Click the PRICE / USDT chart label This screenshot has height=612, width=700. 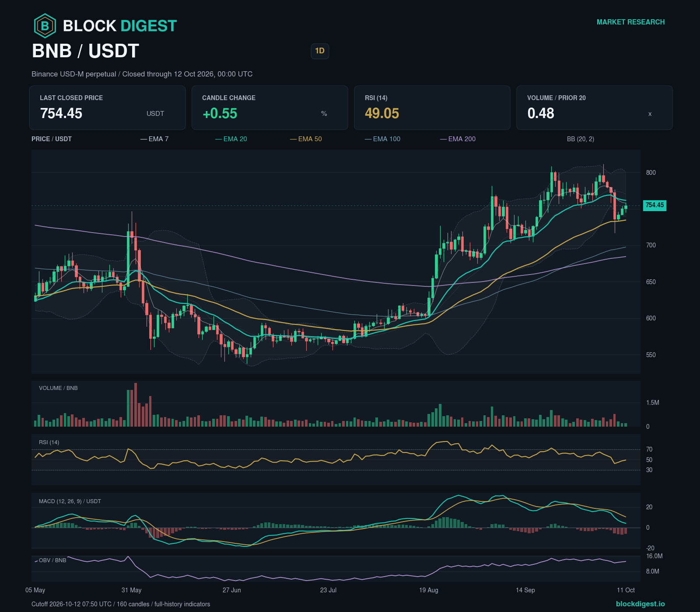point(52,139)
